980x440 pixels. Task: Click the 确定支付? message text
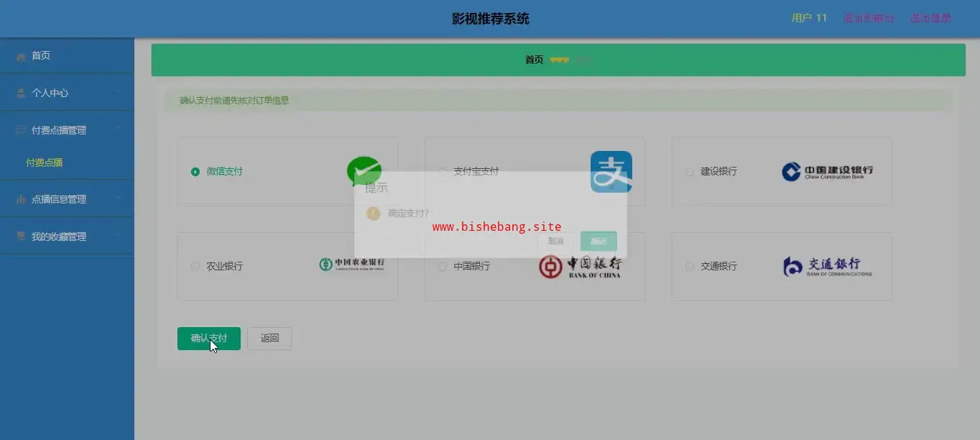click(x=408, y=213)
